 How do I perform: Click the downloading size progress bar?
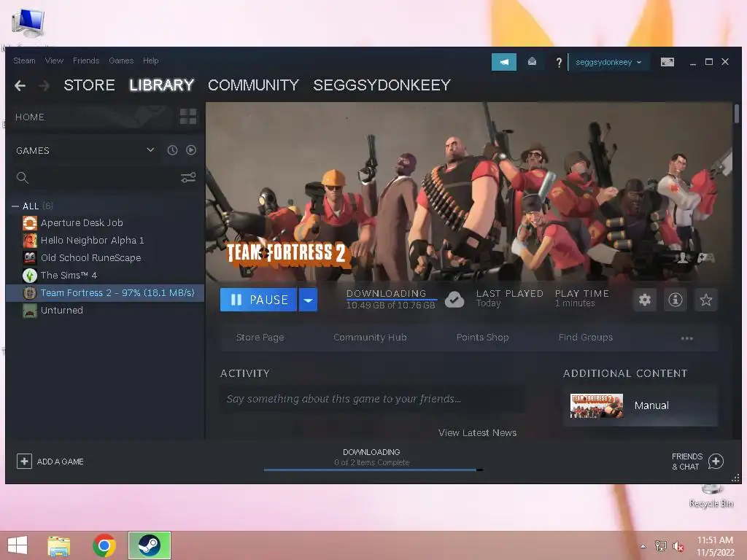[x=391, y=300]
